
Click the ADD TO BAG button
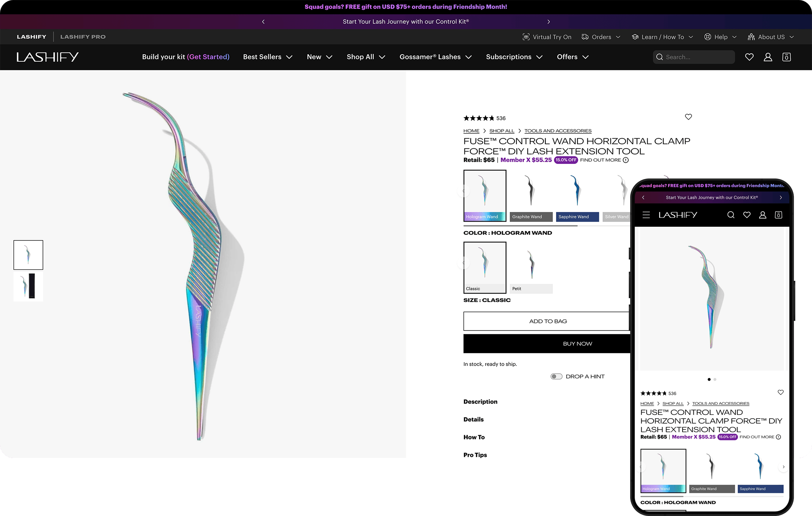pos(547,321)
